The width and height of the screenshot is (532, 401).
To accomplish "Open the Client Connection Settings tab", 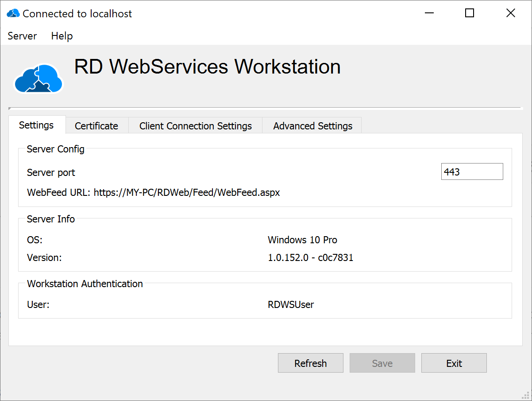I will pyautogui.click(x=195, y=126).
